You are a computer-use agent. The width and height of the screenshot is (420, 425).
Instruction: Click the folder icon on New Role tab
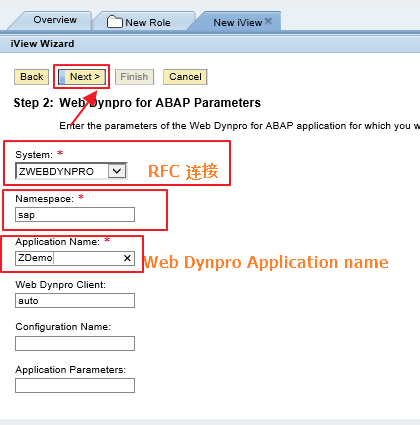(115, 22)
